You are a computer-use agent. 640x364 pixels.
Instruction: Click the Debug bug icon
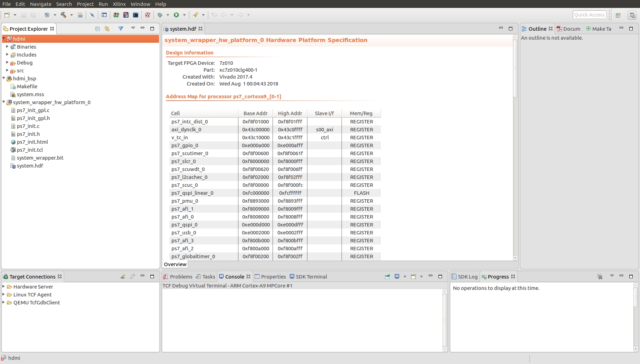160,15
